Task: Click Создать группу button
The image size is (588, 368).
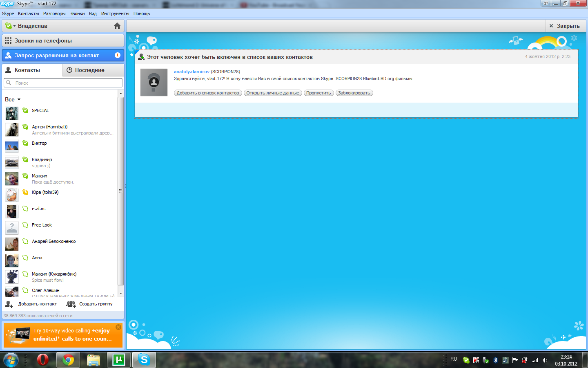Action: click(94, 304)
